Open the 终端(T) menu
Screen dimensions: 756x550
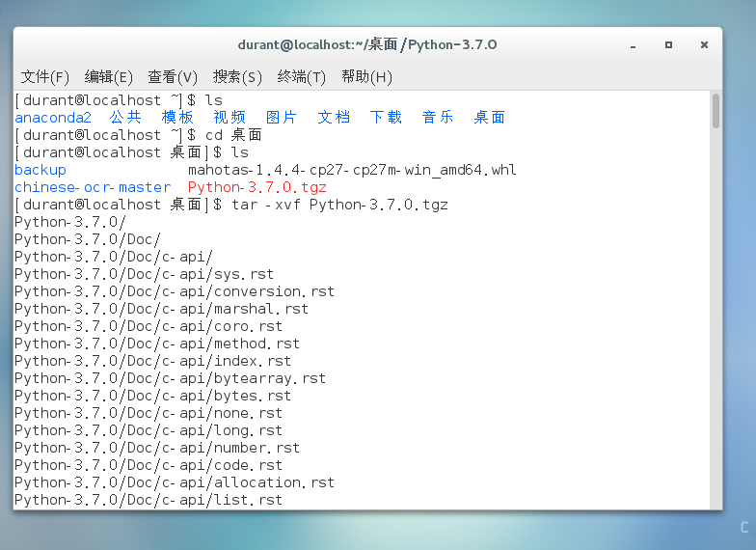301,77
